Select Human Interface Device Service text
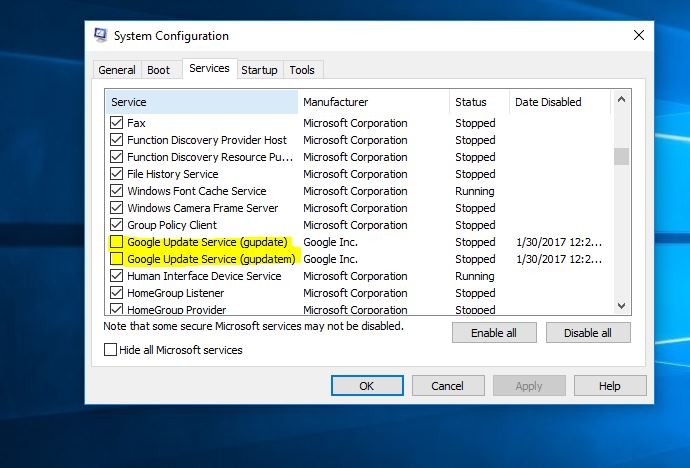 (204, 276)
